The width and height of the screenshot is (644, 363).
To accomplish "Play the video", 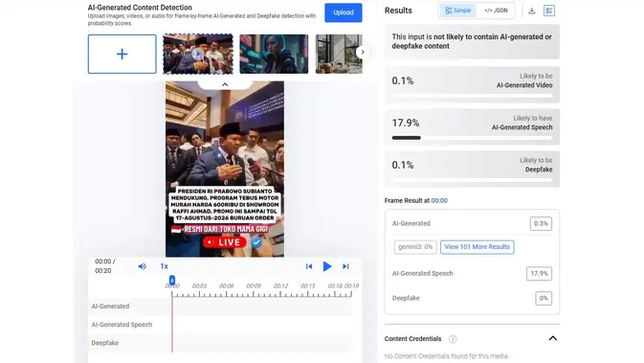I will pyautogui.click(x=327, y=266).
